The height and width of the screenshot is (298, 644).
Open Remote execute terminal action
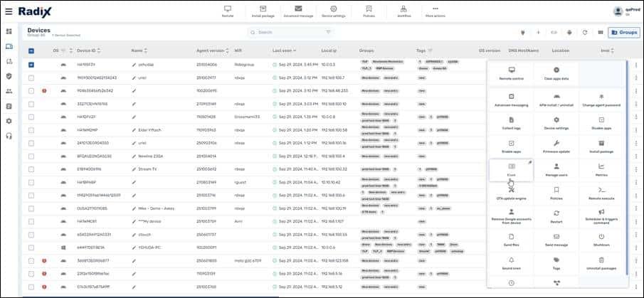pyautogui.click(x=601, y=193)
